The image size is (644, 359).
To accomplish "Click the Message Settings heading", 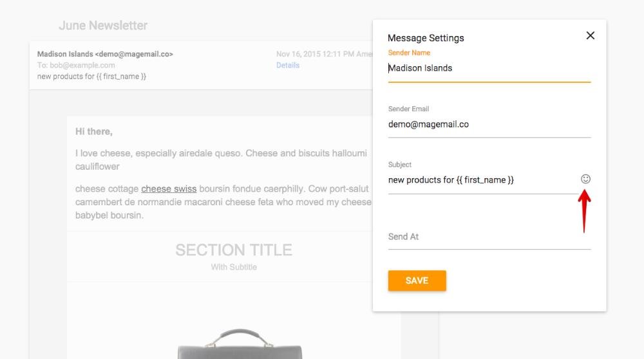I will [x=426, y=38].
